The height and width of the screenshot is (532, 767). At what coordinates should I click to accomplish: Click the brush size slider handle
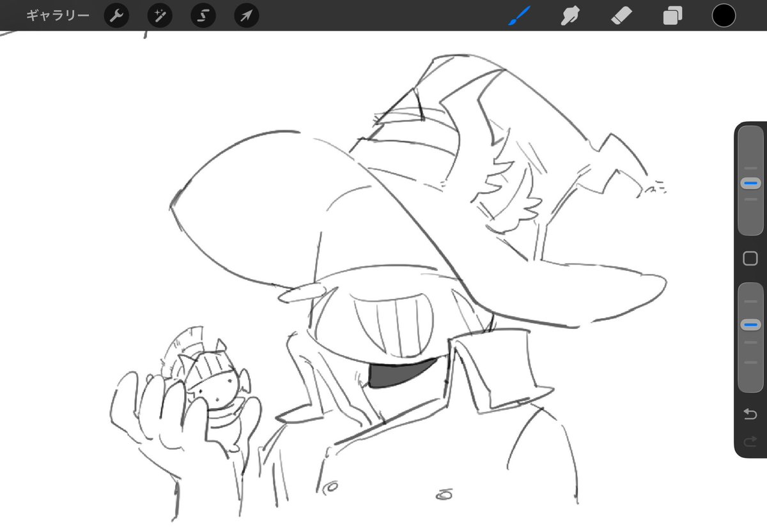click(750, 183)
